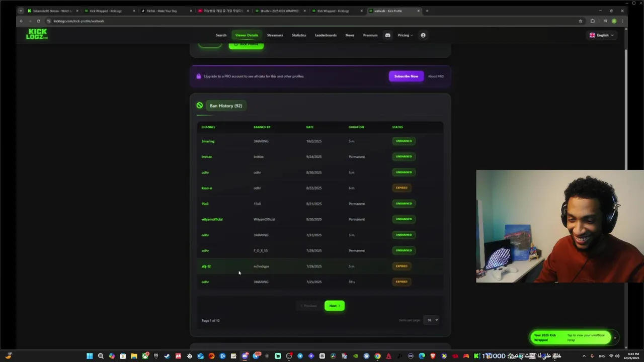The width and height of the screenshot is (644, 362).
Task: Open Steam from the taskbar
Action: (167, 356)
